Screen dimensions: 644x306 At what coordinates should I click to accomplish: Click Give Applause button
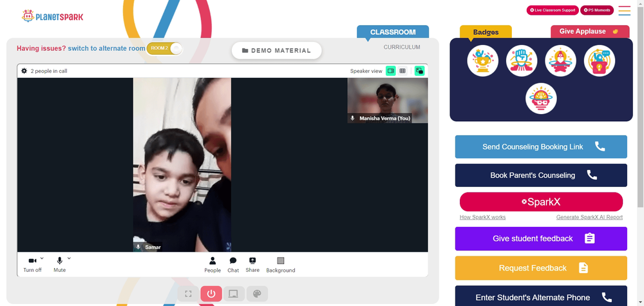coord(590,32)
